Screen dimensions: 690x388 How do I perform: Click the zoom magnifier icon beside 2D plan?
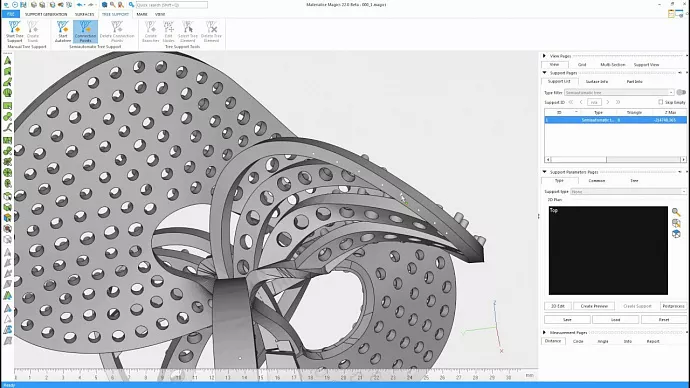click(676, 212)
